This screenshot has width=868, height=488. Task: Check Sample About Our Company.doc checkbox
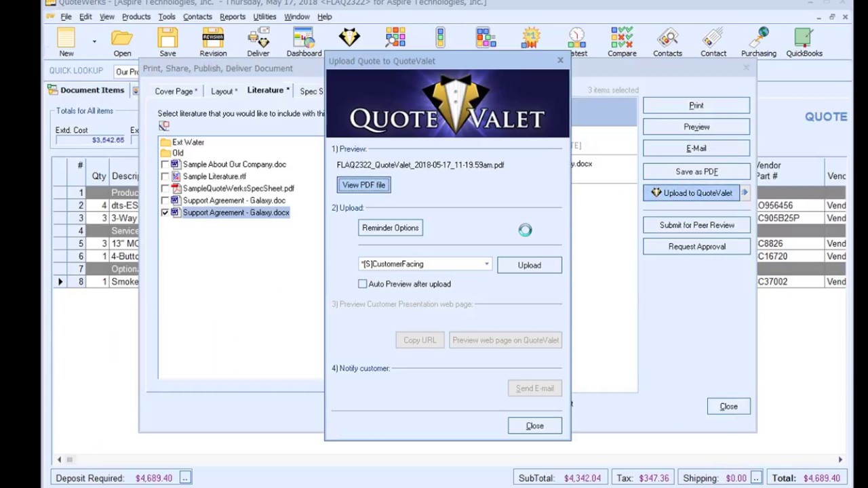click(x=165, y=165)
